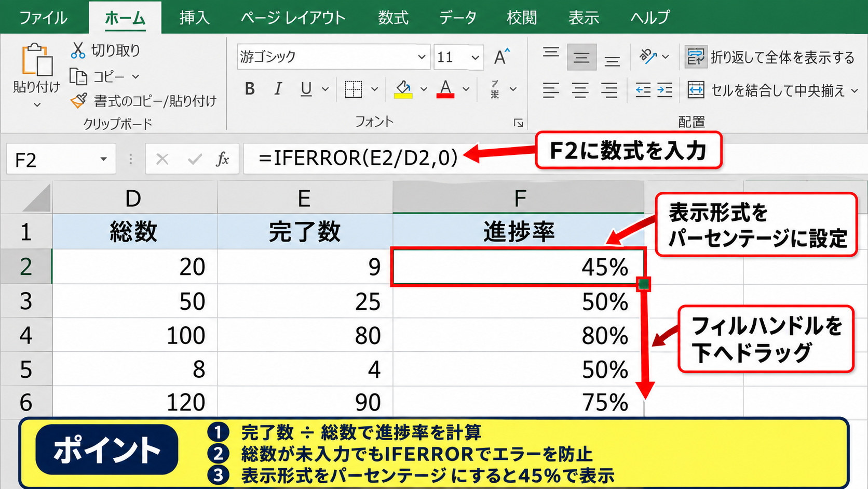Click the Copy (コピー) icon
868x489 pixels.
point(78,77)
